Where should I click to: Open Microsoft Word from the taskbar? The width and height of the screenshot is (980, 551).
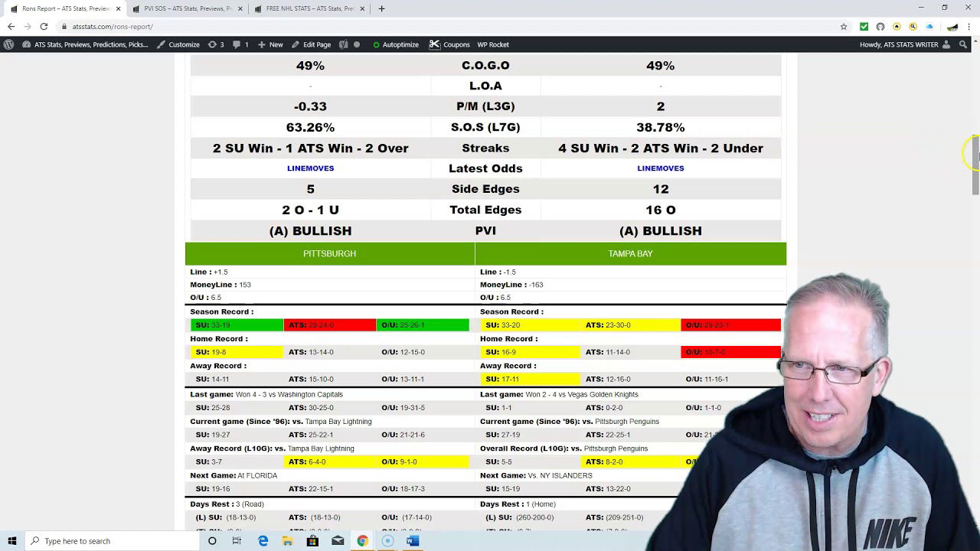(x=412, y=541)
